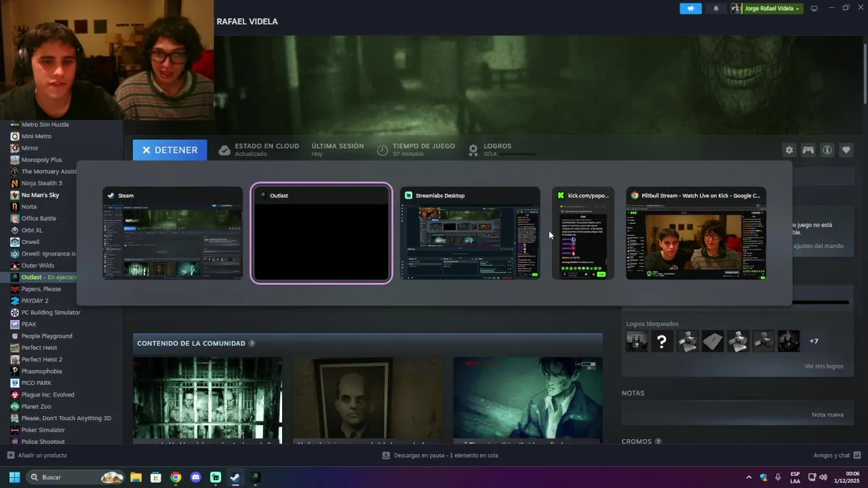Open the caged prisoners community screenshot
The height and width of the screenshot is (488, 868).
point(208,401)
